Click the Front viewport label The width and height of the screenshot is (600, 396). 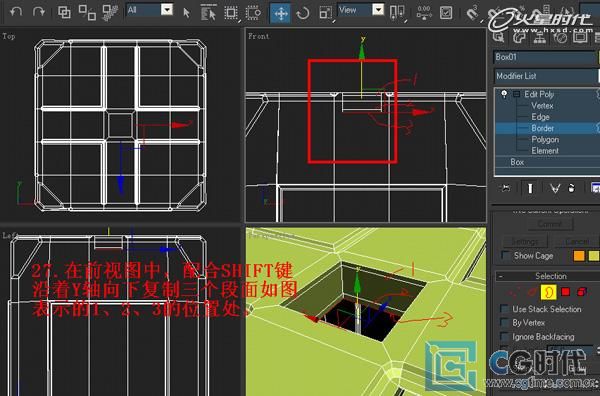tap(259, 36)
